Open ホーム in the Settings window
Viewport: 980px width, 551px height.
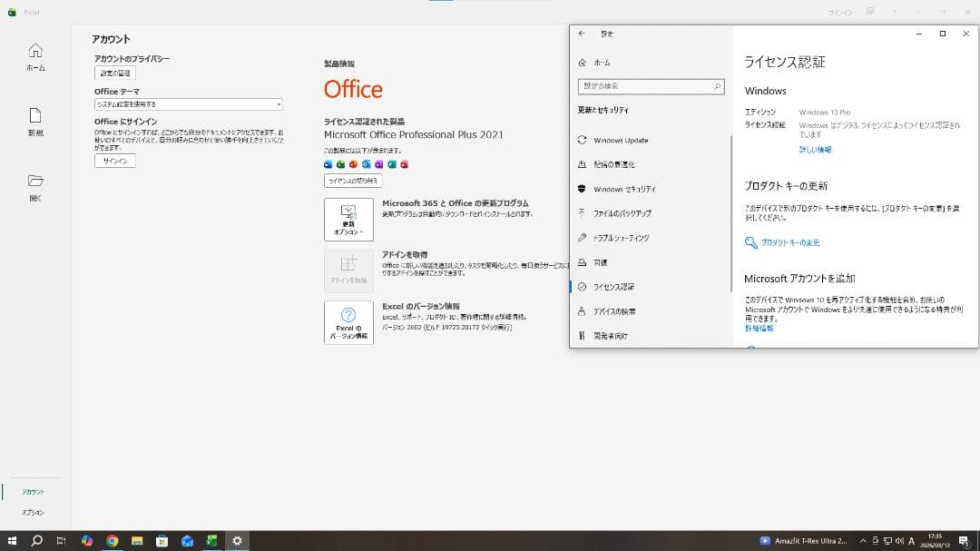601,63
